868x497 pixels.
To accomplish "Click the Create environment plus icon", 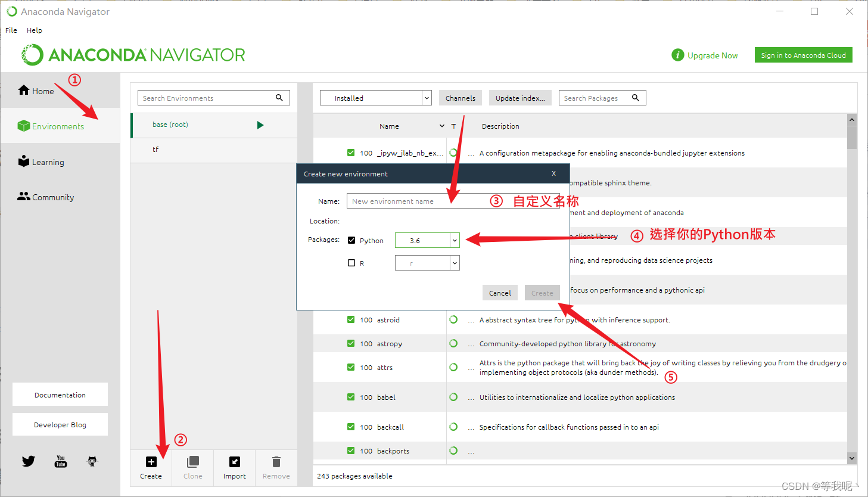I will 151,462.
